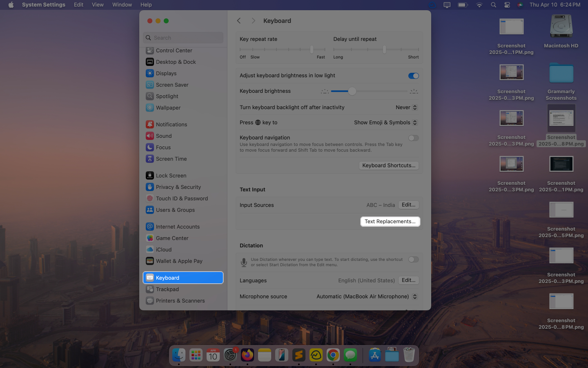Select Sound in the sidebar
The width and height of the screenshot is (588, 368).
click(164, 136)
